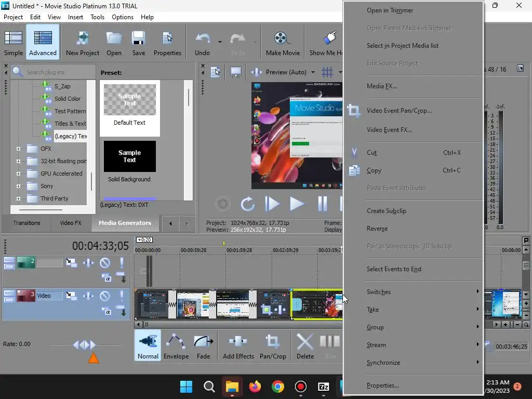Open track 2 motion button

pos(71,262)
